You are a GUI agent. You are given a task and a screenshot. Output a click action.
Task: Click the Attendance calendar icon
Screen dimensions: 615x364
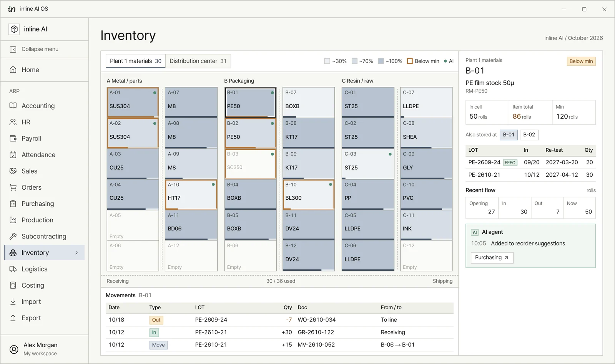(x=13, y=155)
